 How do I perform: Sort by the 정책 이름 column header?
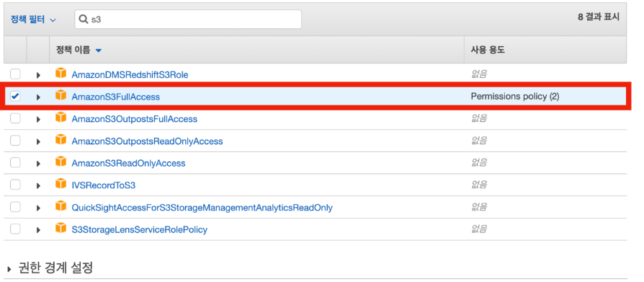[x=79, y=50]
